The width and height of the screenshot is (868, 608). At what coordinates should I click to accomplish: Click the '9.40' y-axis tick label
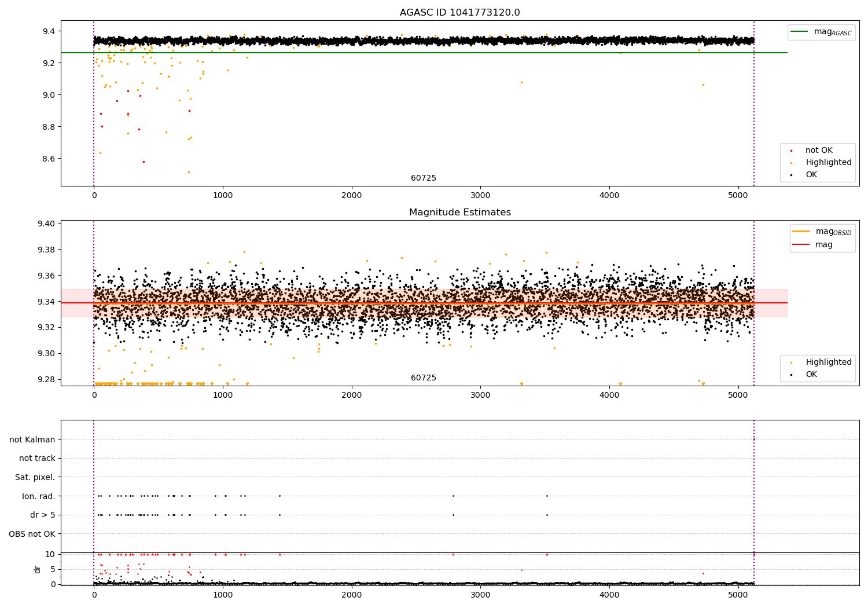coord(46,224)
